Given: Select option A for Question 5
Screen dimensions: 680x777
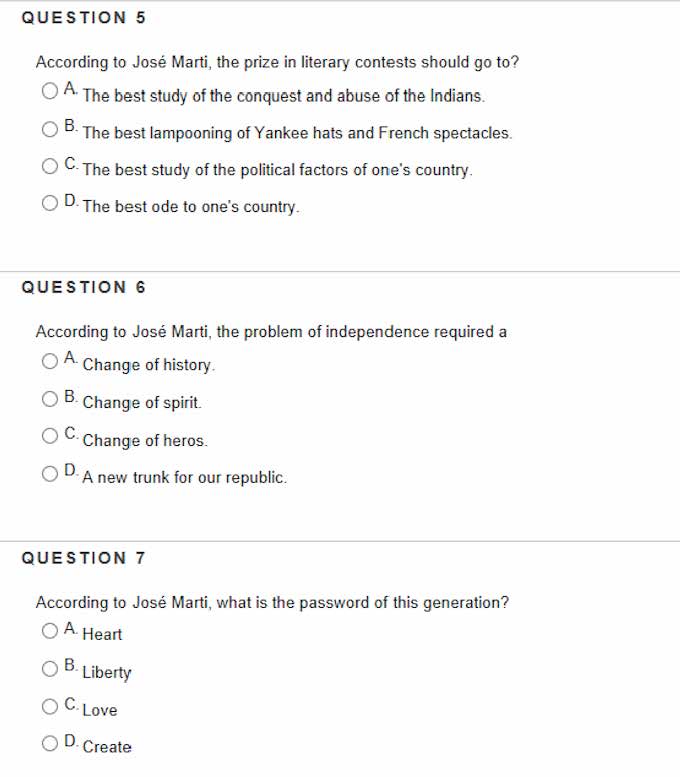Looking at the screenshot, I should 50,92.
